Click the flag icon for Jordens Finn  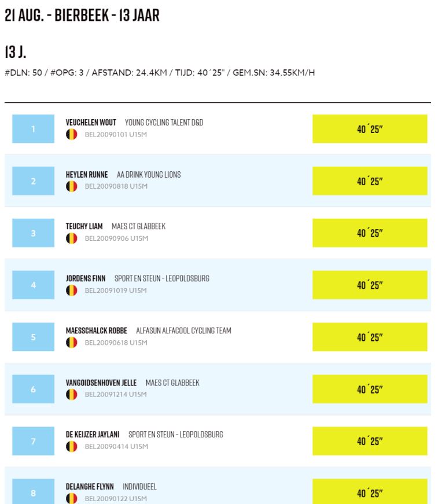[x=72, y=290]
